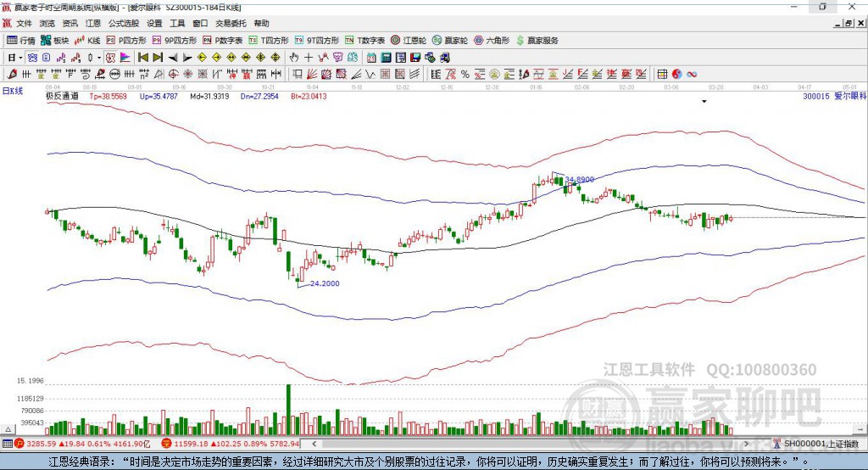The height and width of the screenshot is (470, 868).
Task: Open the 工具 menu
Action: pyautogui.click(x=177, y=23)
